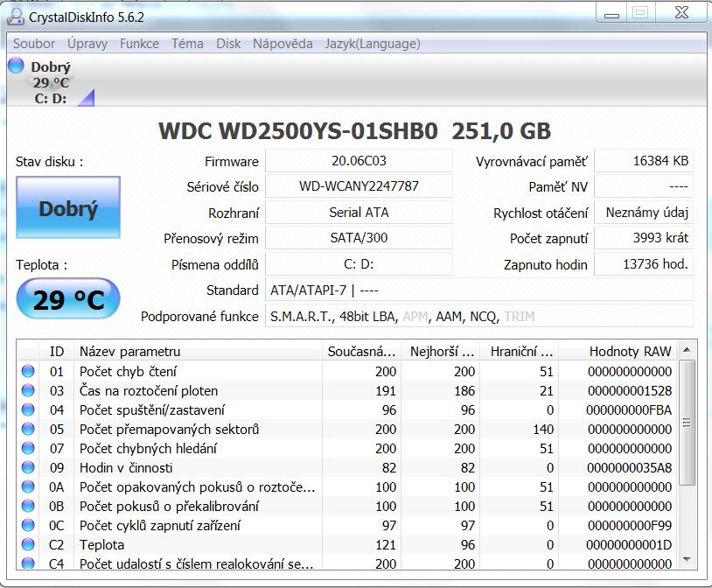Click the Hodnoty RAW column header
This screenshot has height=588, width=712.
618,351
